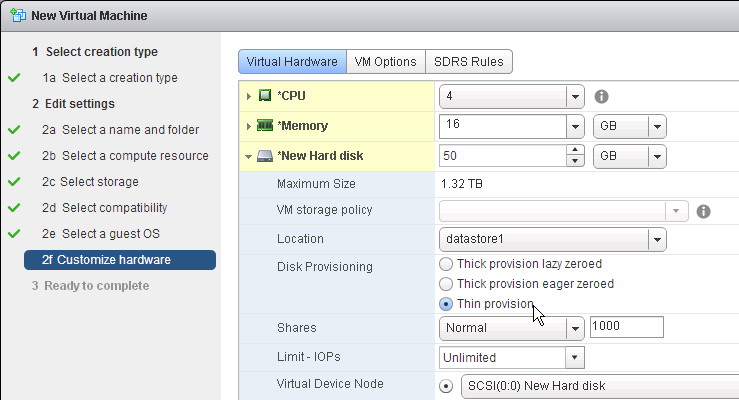Viewport: 739px width, 400px height.
Task: Choose the Thin provision radio button
Action: (x=446, y=304)
